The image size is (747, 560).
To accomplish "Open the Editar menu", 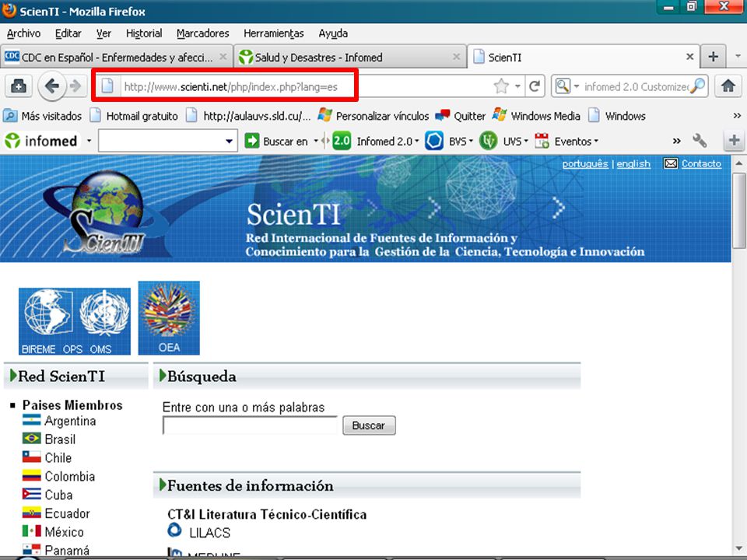I will (68, 33).
